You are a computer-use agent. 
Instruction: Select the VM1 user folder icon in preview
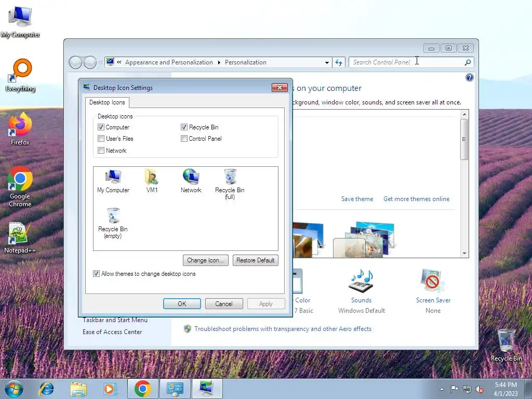pyautogui.click(x=152, y=181)
